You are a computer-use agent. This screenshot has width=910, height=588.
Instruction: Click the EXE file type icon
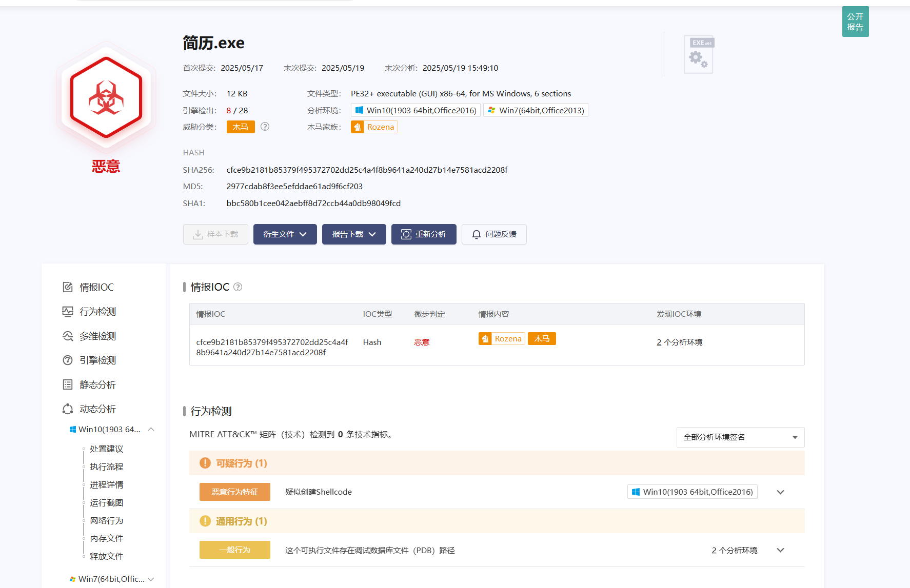point(699,55)
